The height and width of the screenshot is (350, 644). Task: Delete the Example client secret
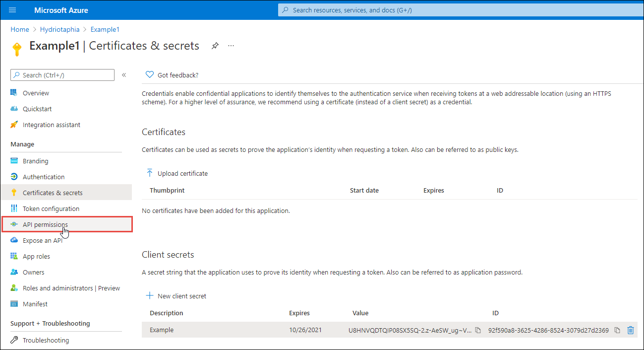[x=631, y=330]
